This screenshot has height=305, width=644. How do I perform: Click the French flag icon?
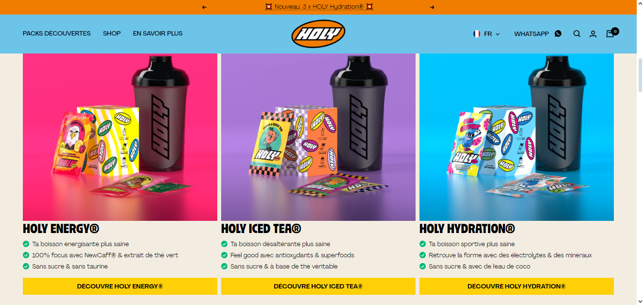476,34
